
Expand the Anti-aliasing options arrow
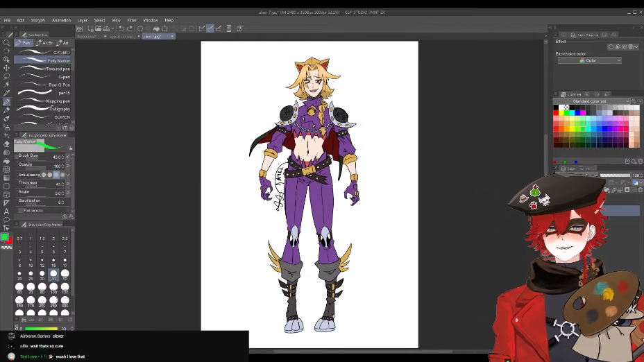(x=69, y=175)
